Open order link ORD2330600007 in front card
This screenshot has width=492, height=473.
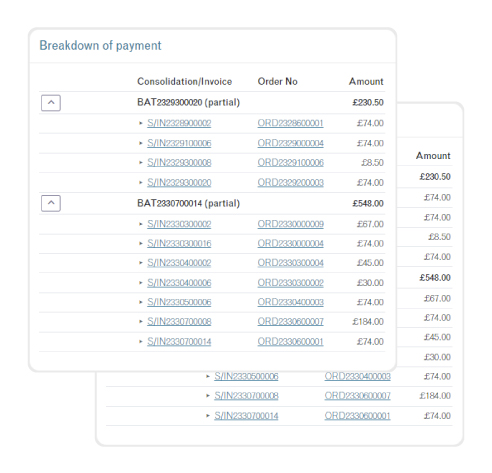tap(290, 322)
